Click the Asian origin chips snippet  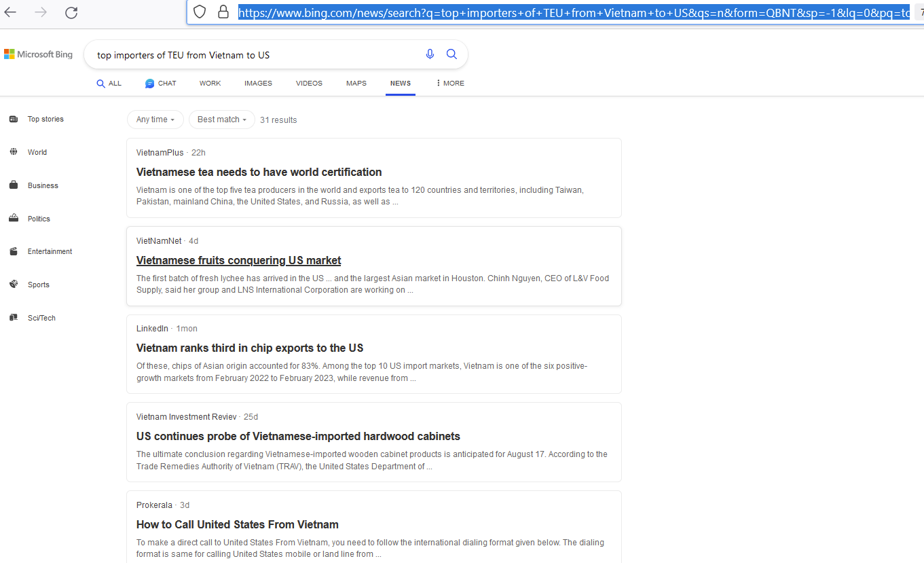coord(362,372)
